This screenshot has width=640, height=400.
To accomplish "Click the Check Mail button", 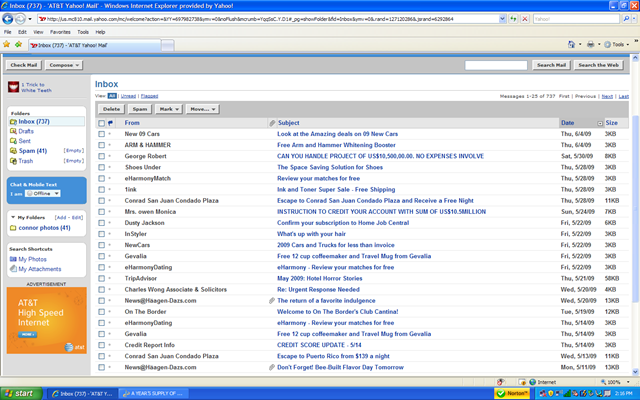I will (x=24, y=65).
